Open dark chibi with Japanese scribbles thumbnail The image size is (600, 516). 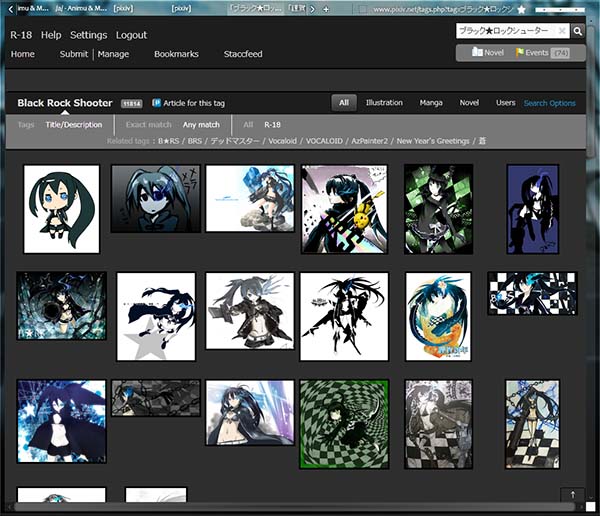(156, 198)
